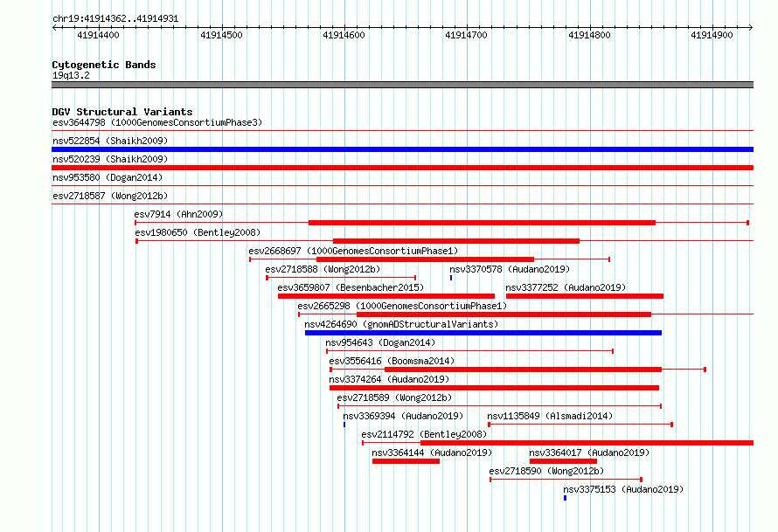Click ruler position 41914900

pyautogui.click(x=712, y=35)
